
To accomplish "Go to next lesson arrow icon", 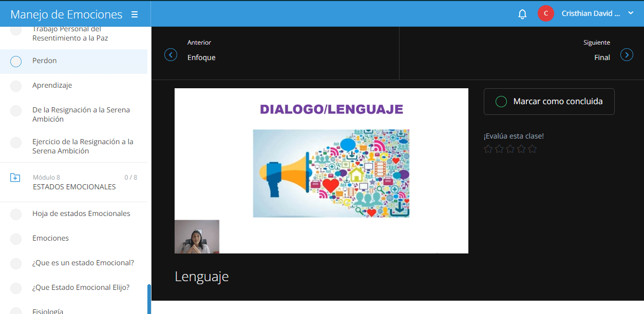I will [x=627, y=54].
